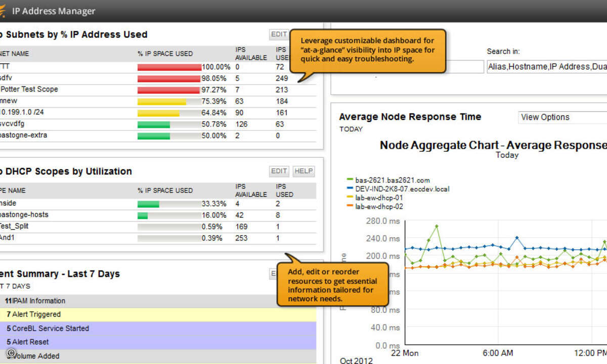Click the 98.05% value for sdfv subnet
Viewport: 607px width, 364px height.
coord(214,78)
